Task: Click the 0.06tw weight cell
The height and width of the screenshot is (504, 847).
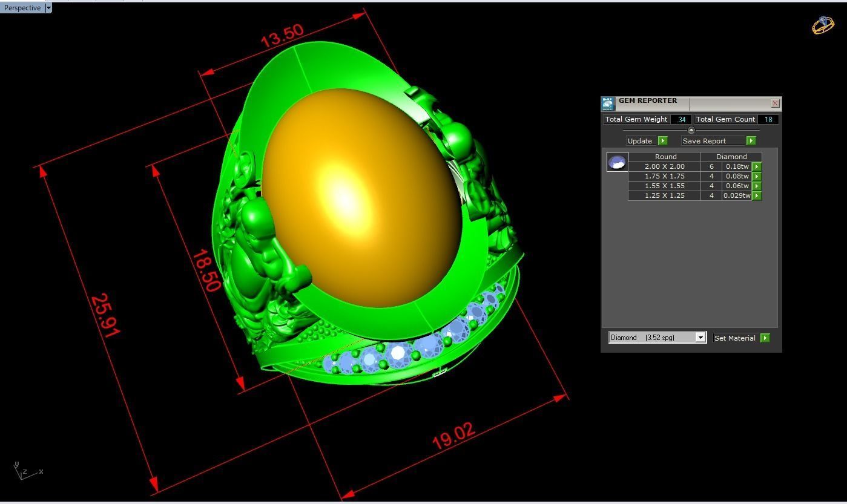Action: (x=737, y=186)
